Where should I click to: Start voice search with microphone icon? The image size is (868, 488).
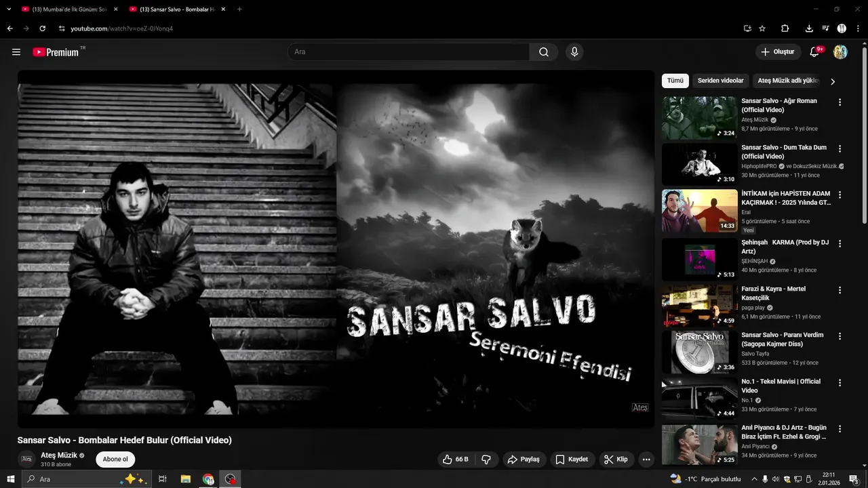pos(574,52)
